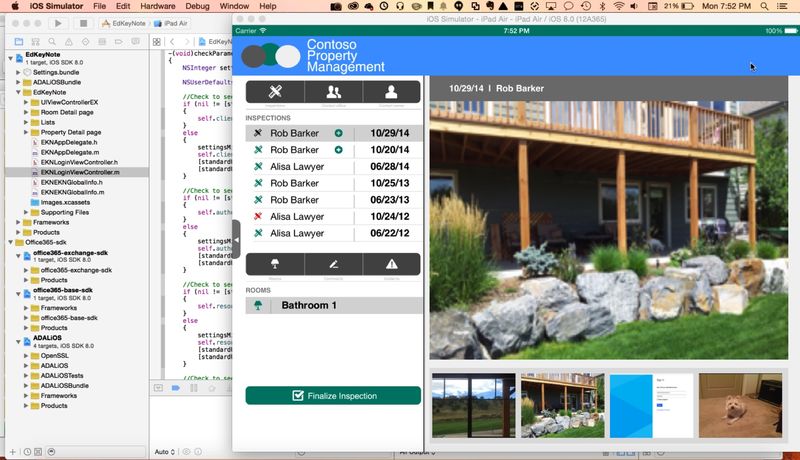Viewport: 800px width, 460px height.
Task: Go back in Xcode editor history
Action: [172, 42]
